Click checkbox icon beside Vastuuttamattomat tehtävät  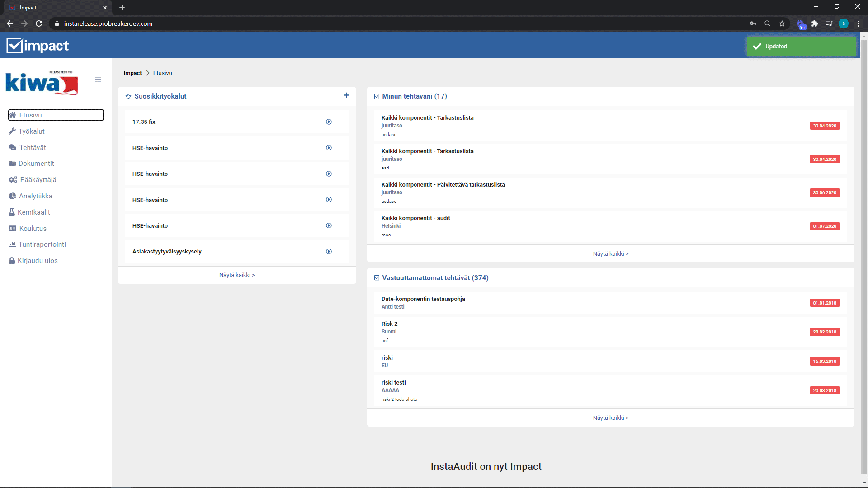click(x=377, y=278)
